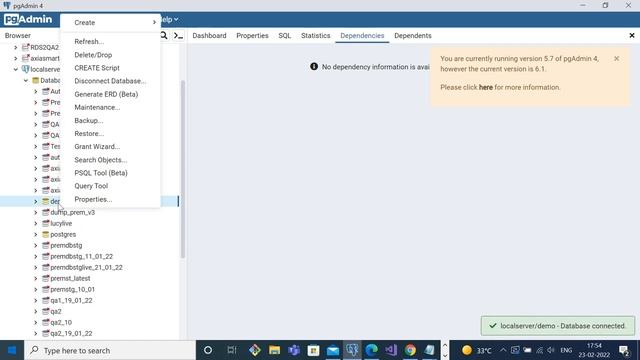Image resolution: width=640 pixels, height=360 pixels.
Task: Select qa1_19_01_22 database row
Action: pyautogui.click(x=71, y=300)
